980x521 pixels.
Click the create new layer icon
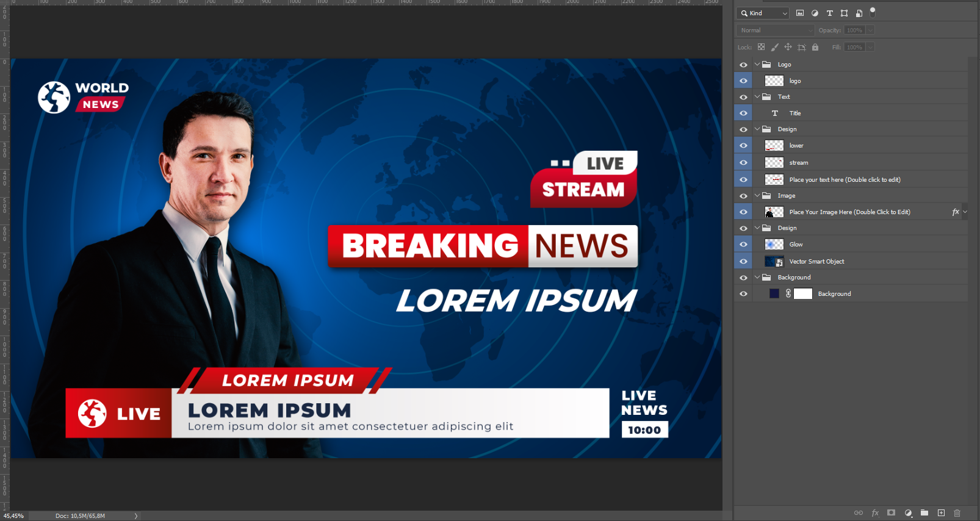tap(941, 513)
